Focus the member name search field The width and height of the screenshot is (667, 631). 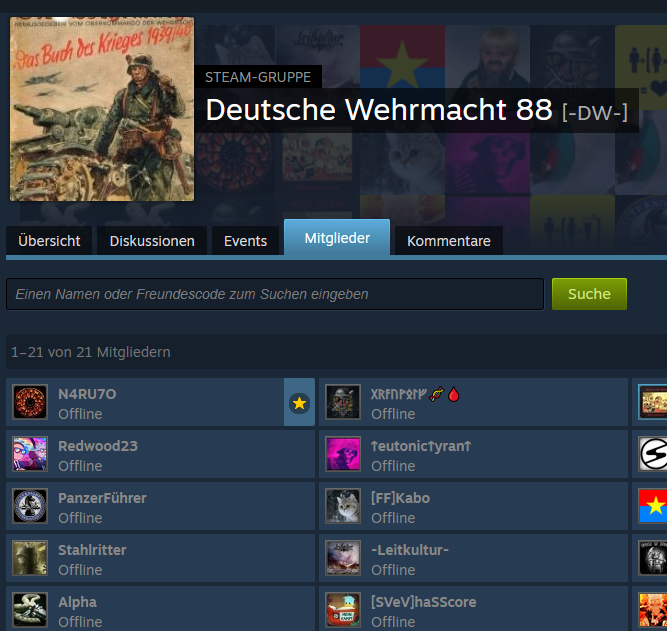275,294
